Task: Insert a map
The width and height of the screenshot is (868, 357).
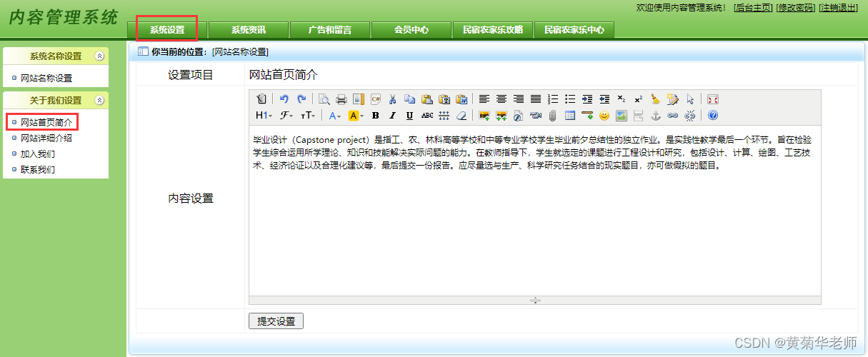Action: [x=621, y=115]
